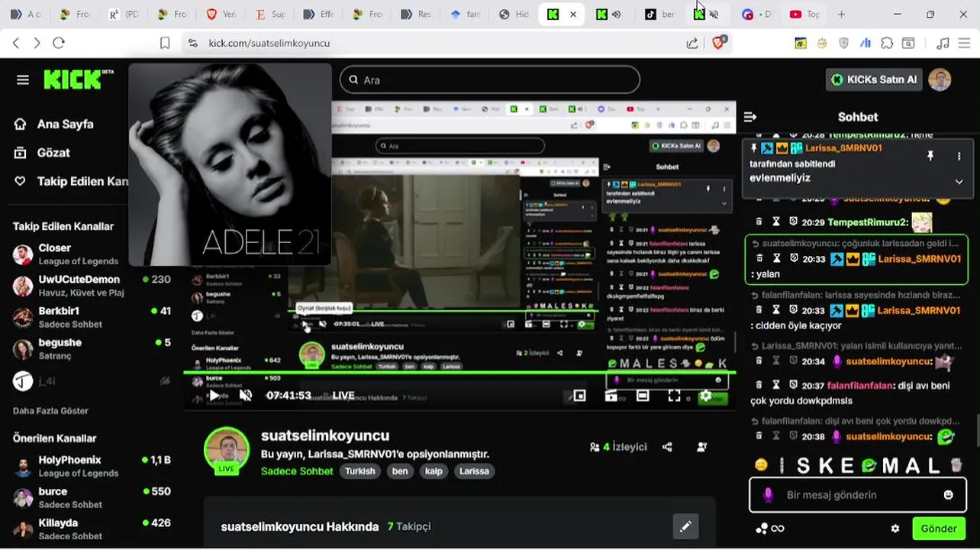Select the Turkish tag
This screenshot has width=980, height=550.
click(360, 471)
